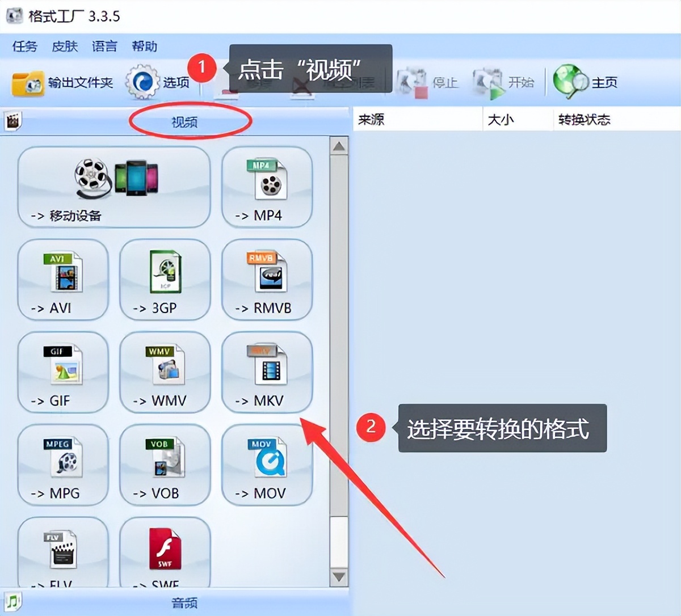This screenshot has height=616, width=681.
Task: Click the 主页 (Home) globe button
Action: [x=586, y=83]
